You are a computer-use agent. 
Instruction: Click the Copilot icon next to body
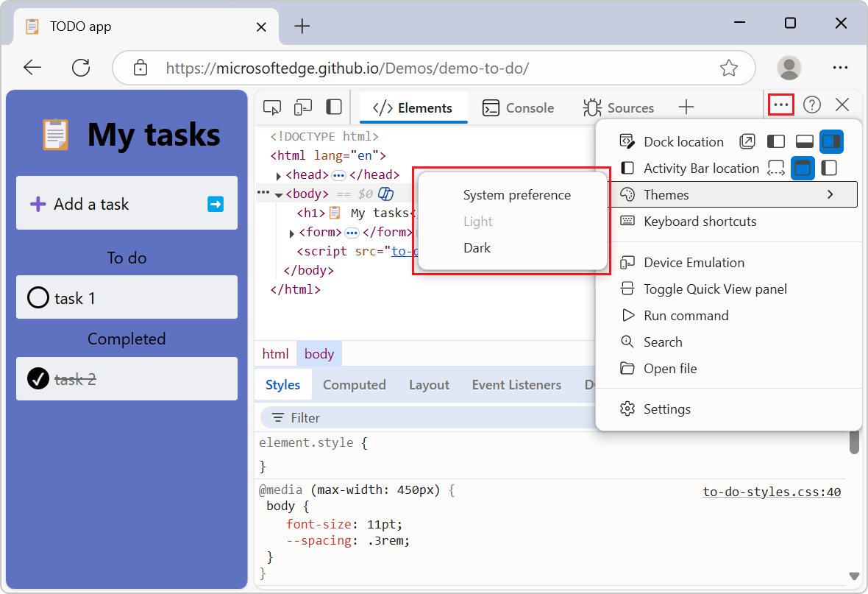click(x=386, y=194)
